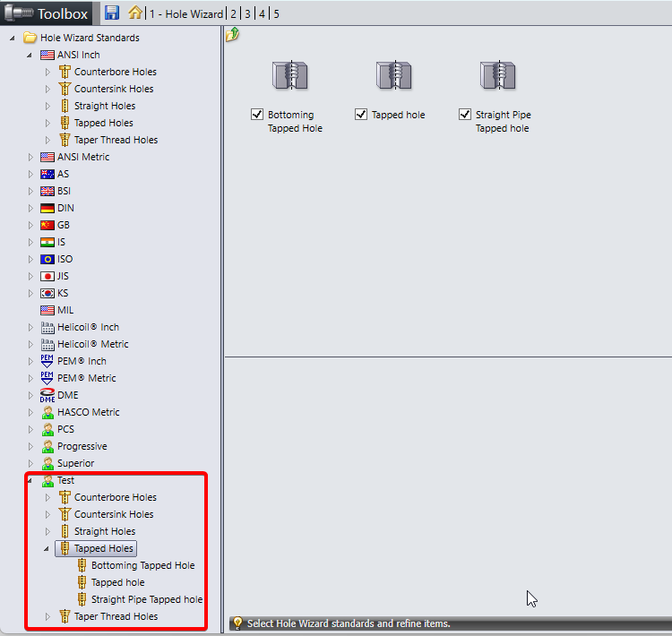Click the up-one-level folder arrow icon

click(x=232, y=34)
